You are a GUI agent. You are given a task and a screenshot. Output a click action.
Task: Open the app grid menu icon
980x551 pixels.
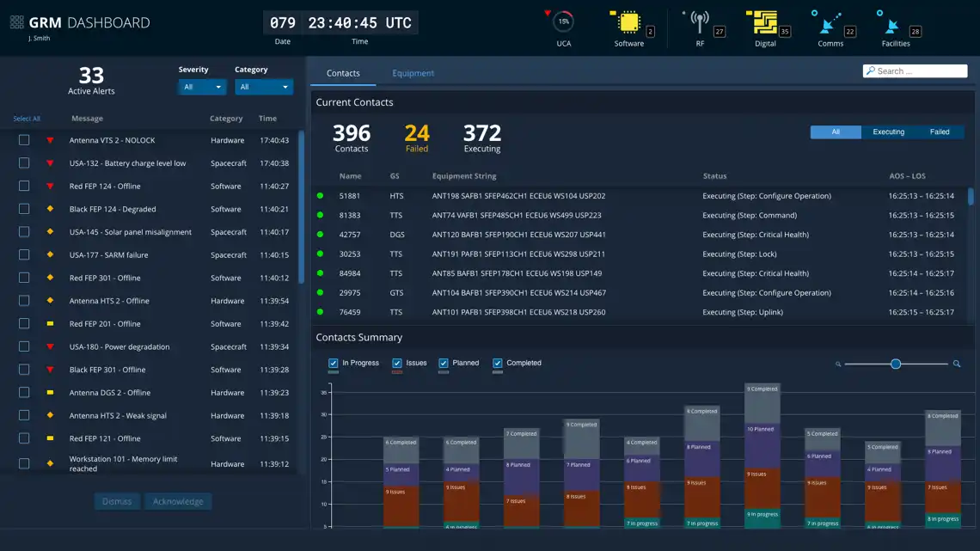tap(17, 22)
